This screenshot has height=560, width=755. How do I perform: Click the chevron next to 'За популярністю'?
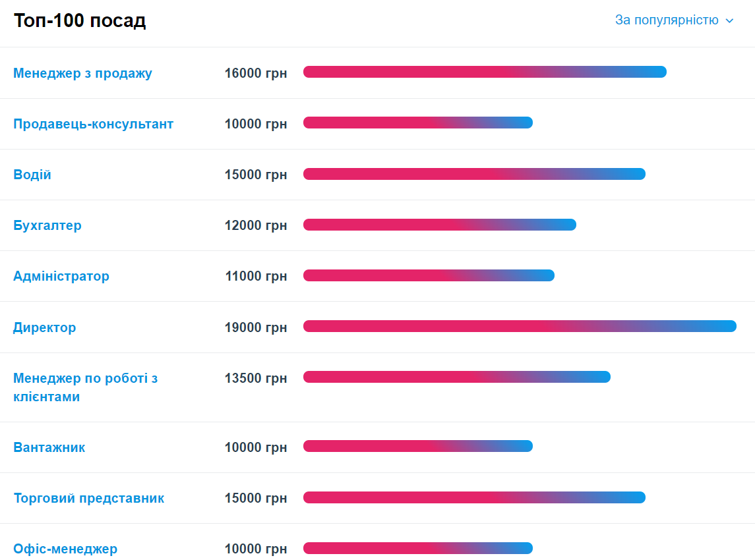pyautogui.click(x=729, y=21)
